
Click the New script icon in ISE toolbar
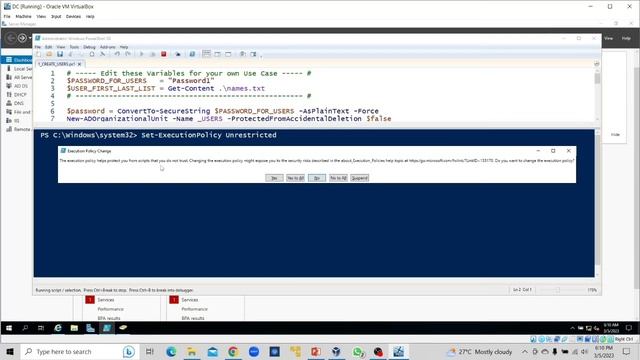pyautogui.click(x=38, y=54)
